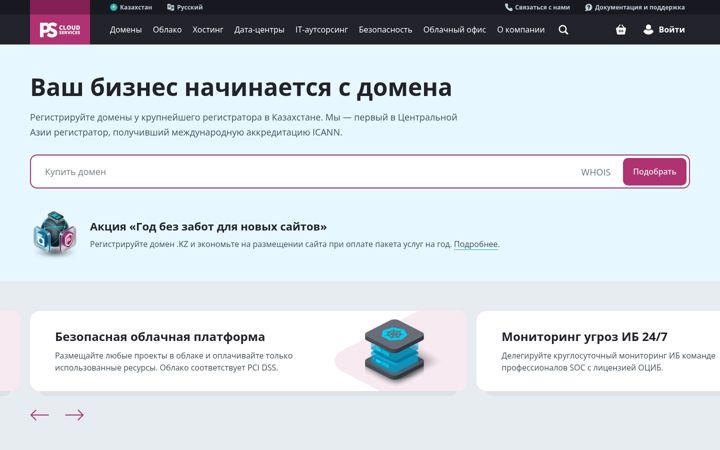
Task: Open Документация и поддержка link
Action: [x=635, y=7]
